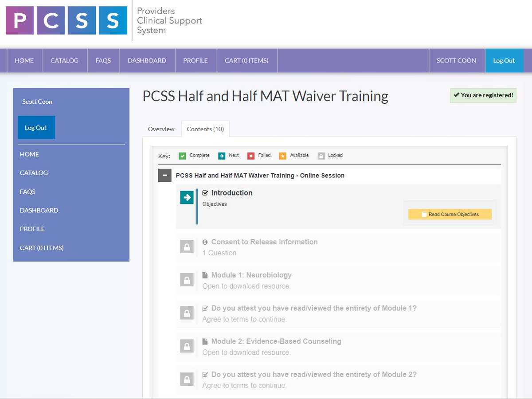Image resolution: width=532 pixels, height=399 pixels.
Task: Click the FAQS link in the sidebar
Action: [27, 192]
